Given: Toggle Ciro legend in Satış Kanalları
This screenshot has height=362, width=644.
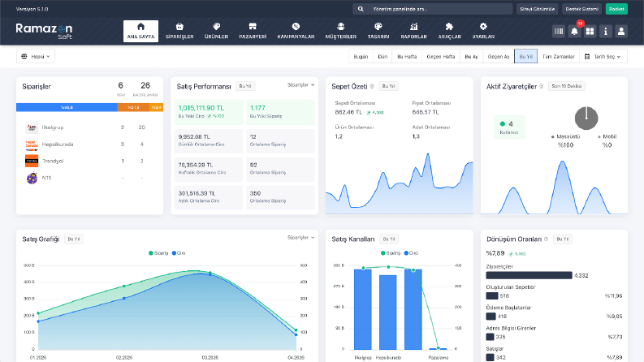Looking at the screenshot, I should pos(411,253).
